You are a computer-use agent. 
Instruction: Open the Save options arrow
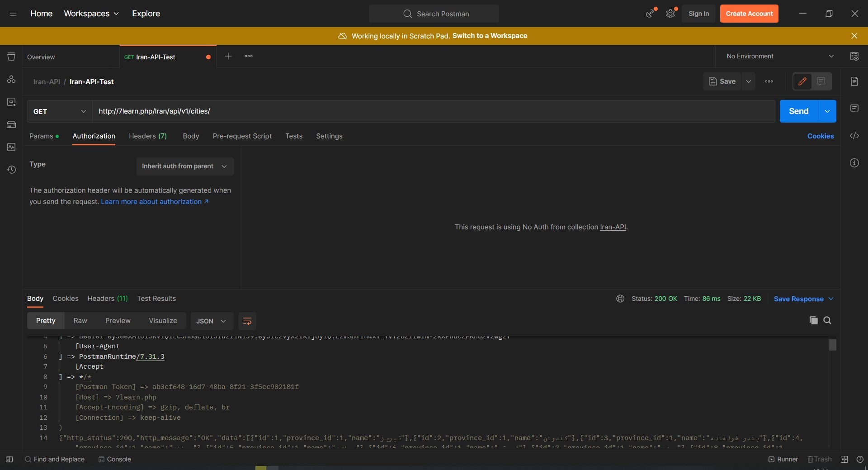click(748, 81)
